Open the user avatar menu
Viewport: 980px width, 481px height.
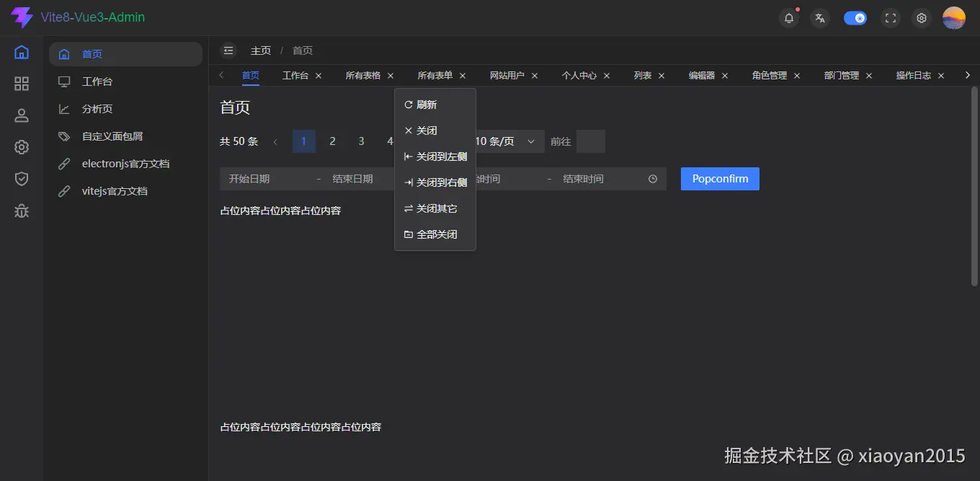coord(954,18)
